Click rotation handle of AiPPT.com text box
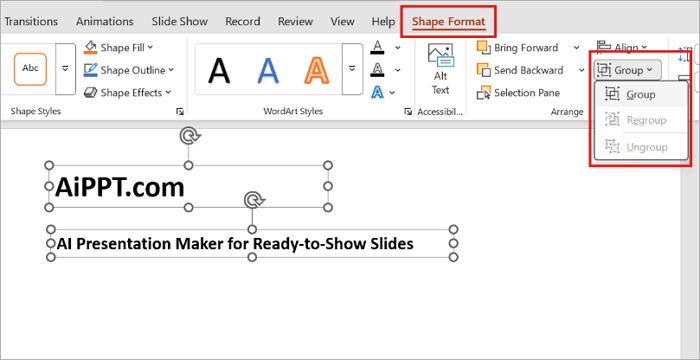 189,136
